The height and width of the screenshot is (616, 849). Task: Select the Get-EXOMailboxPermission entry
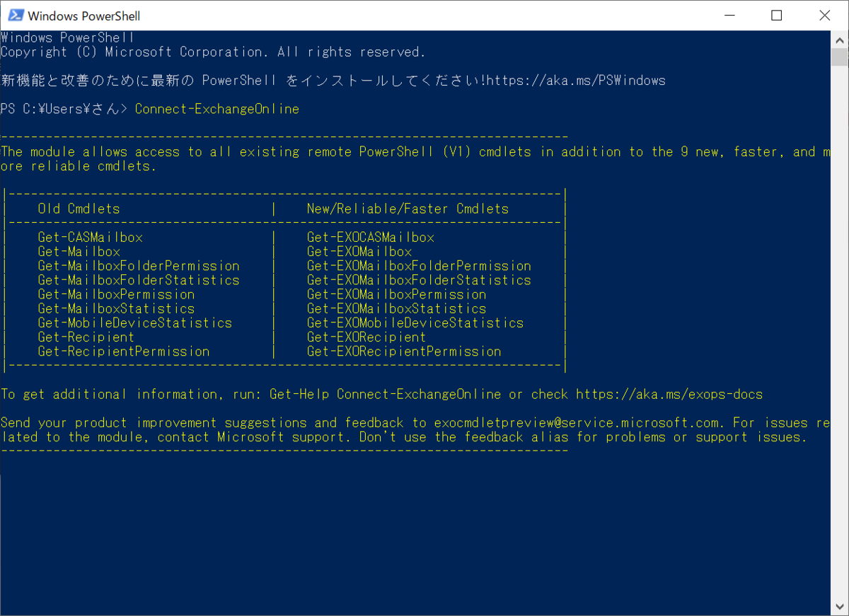coord(396,294)
